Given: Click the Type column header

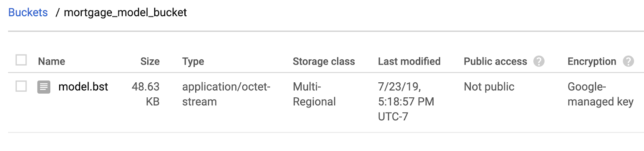Looking at the screenshot, I should pyautogui.click(x=193, y=61).
